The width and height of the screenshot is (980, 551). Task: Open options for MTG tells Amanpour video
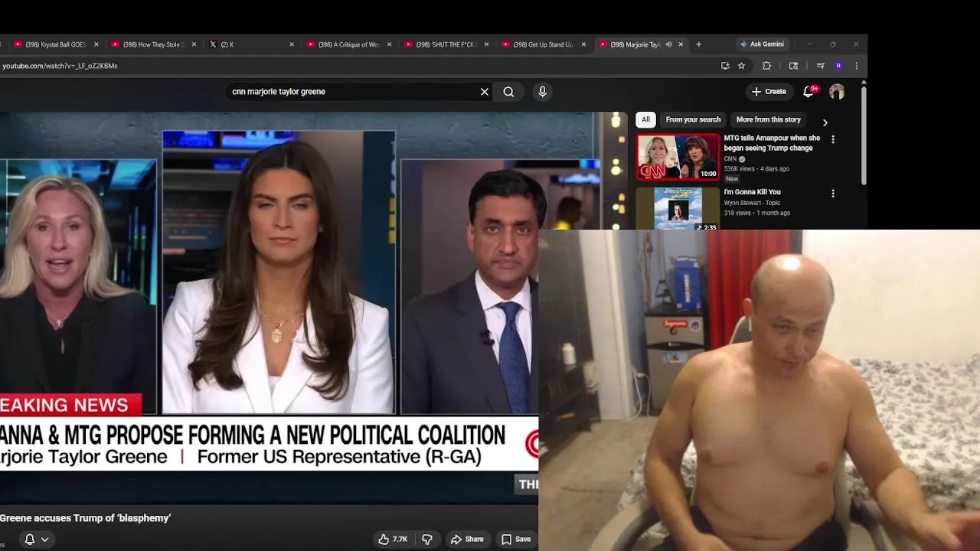(x=833, y=139)
